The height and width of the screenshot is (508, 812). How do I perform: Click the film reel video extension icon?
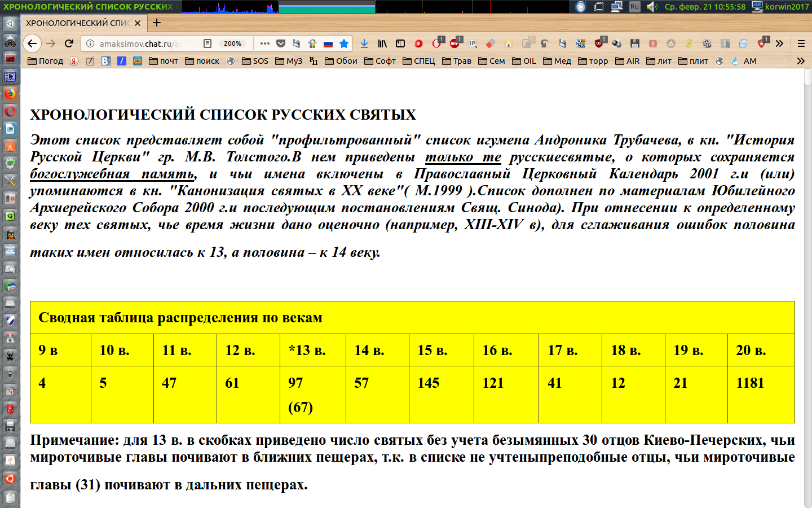(x=707, y=43)
